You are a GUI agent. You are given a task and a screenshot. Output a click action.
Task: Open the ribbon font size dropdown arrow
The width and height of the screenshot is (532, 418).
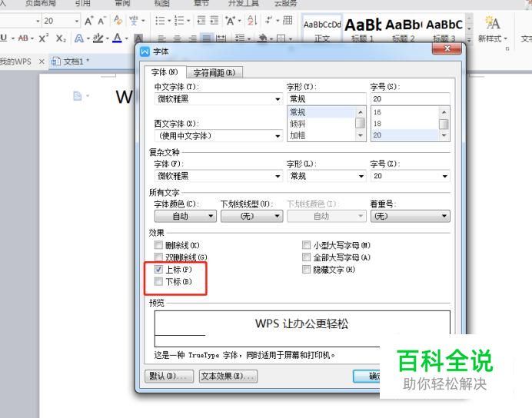click(77, 21)
